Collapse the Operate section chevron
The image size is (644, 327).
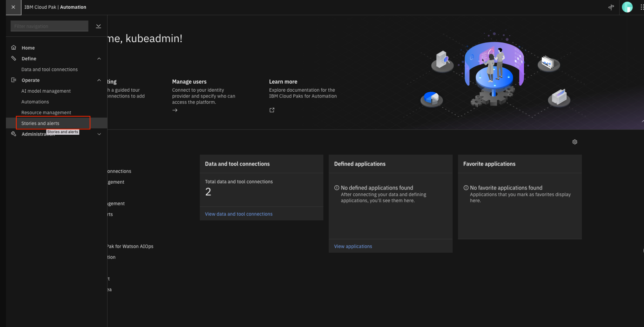click(99, 80)
